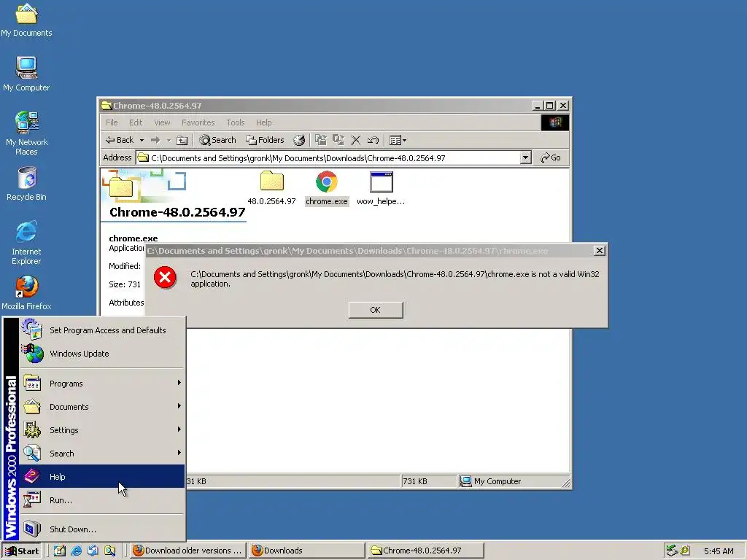Select the chrome.exe file icon
This screenshot has width=747, height=560.
coord(326,189)
